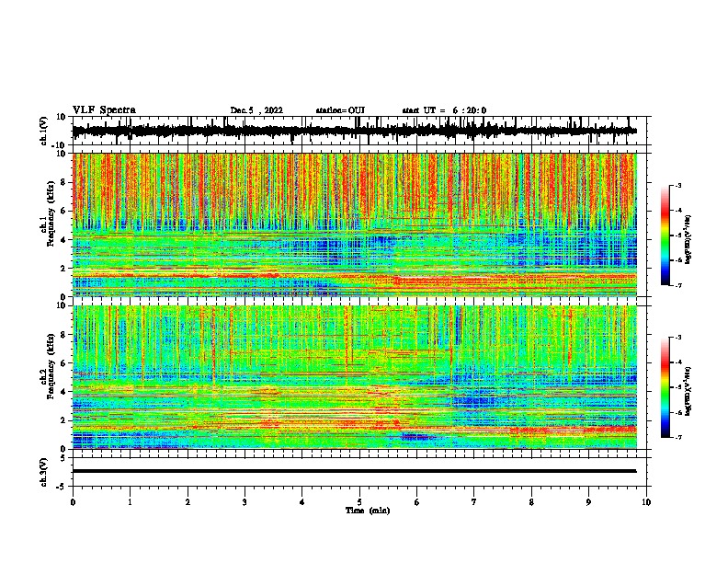Click the "6" tick on the time axis
This screenshot has height=563, width=728.
tap(417, 502)
